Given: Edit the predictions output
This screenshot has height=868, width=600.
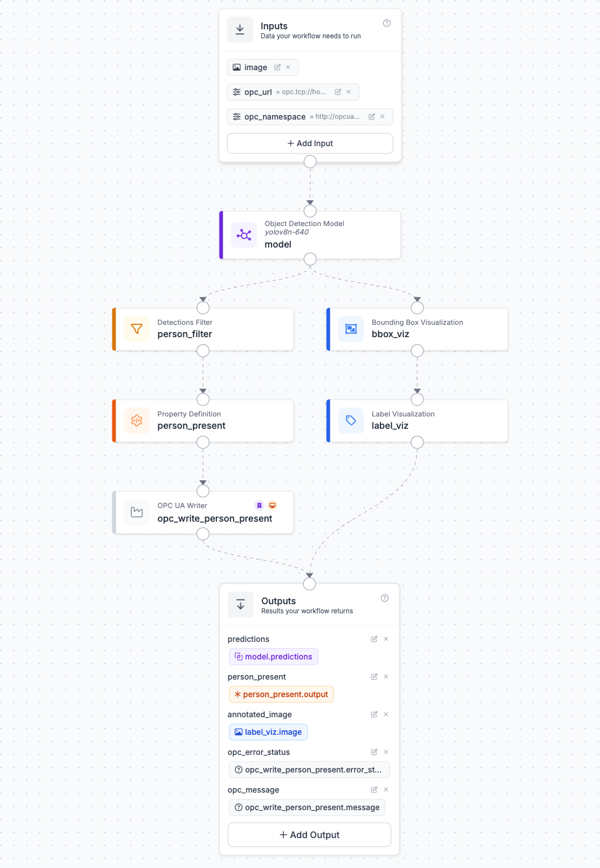Looking at the screenshot, I should coord(374,639).
